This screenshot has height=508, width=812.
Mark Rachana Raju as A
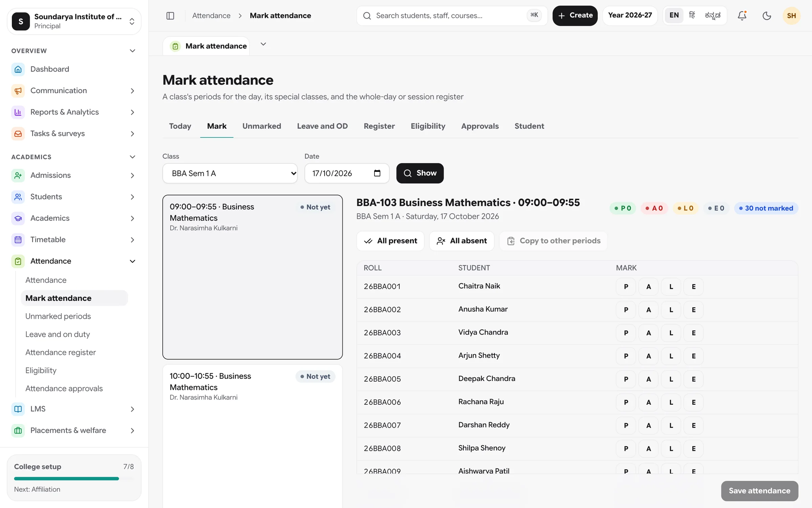coord(648,402)
